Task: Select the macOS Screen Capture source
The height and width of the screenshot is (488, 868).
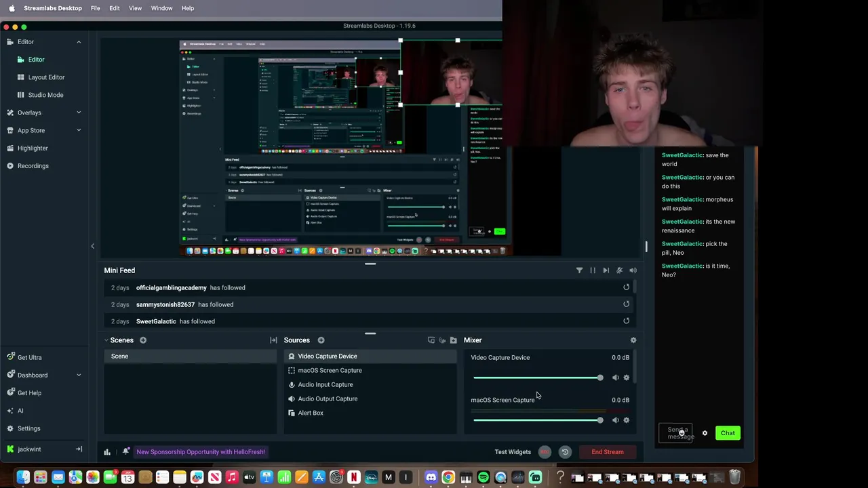Action: [x=370, y=370]
